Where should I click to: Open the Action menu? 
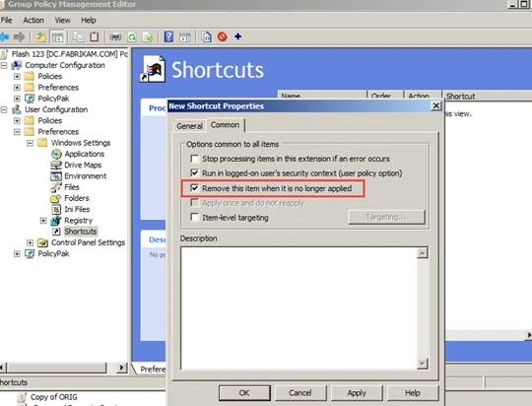(33, 20)
